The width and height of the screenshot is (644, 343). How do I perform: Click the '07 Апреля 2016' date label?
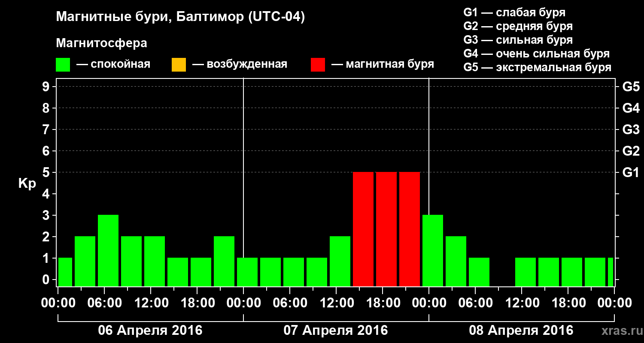[x=336, y=330]
